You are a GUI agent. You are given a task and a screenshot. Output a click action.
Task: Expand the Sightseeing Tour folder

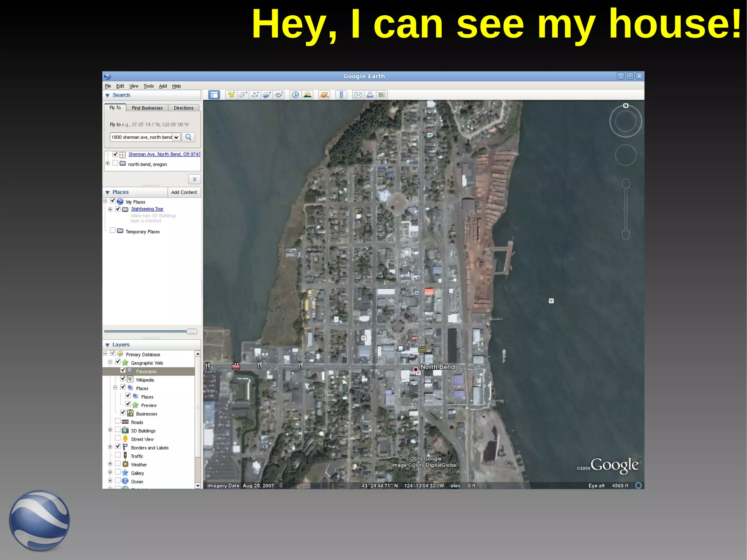tap(110, 209)
